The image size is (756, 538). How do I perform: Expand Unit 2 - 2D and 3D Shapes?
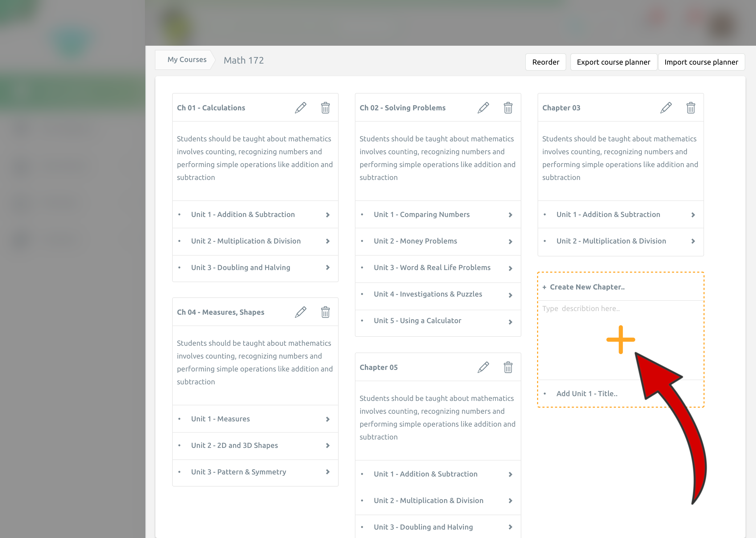click(x=327, y=446)
